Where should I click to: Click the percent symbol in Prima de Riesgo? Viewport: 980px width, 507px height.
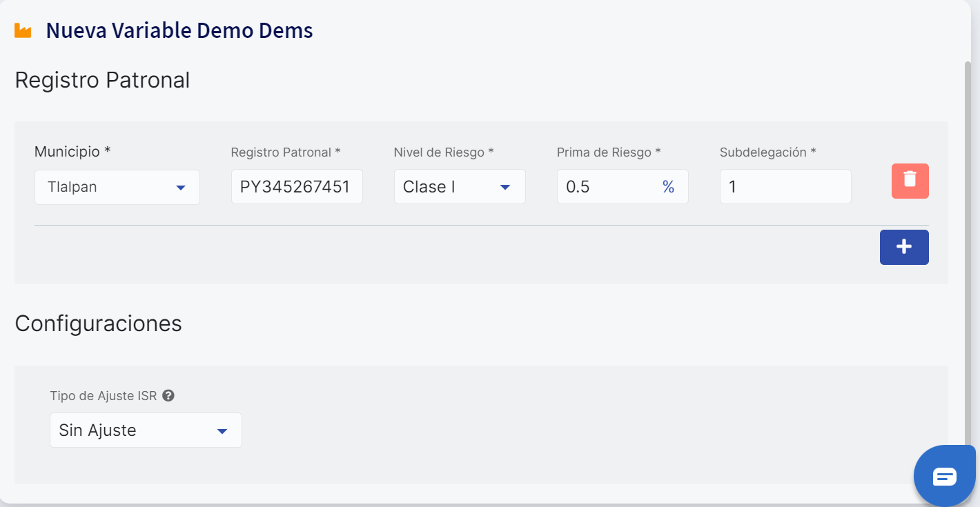pyautogui.click(x=668, y=187)
